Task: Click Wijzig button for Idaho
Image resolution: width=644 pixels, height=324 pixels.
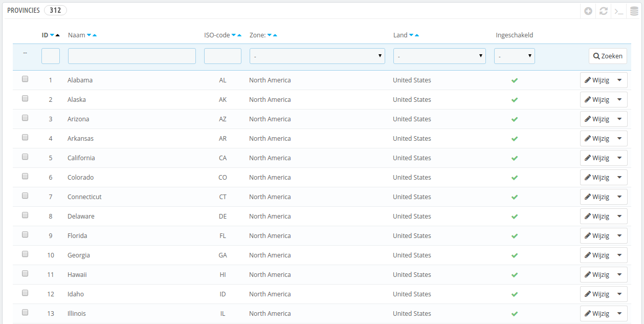Action: [596, 294]
